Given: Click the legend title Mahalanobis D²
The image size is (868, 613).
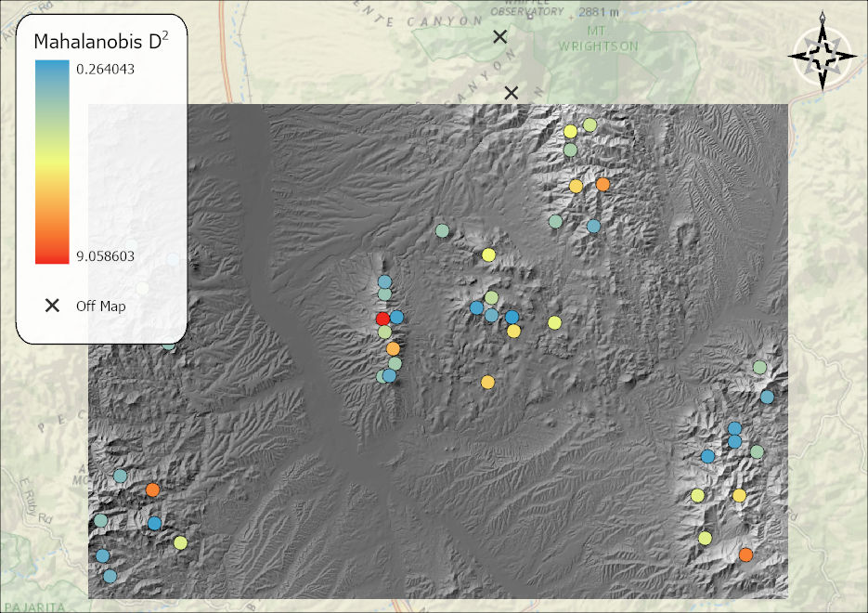Looking at the screenshot, I should [x=101, y=41].
